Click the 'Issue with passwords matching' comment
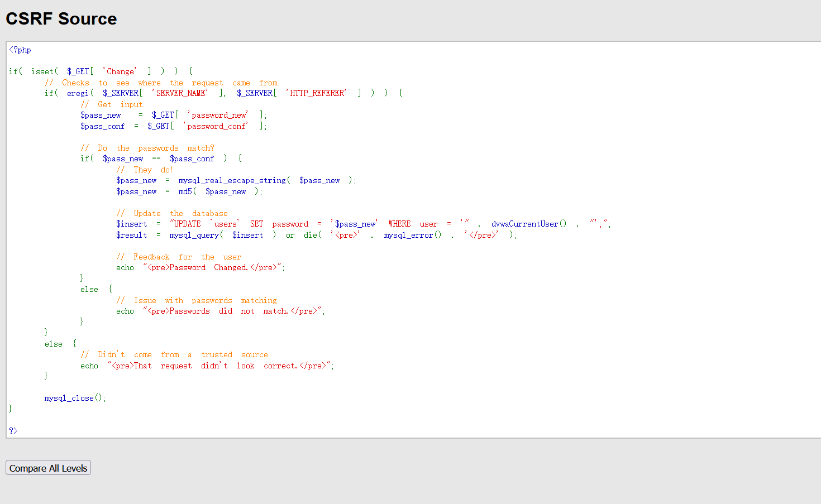The height and width of the screenshot is (504, 821). click(x=197, y=300)
